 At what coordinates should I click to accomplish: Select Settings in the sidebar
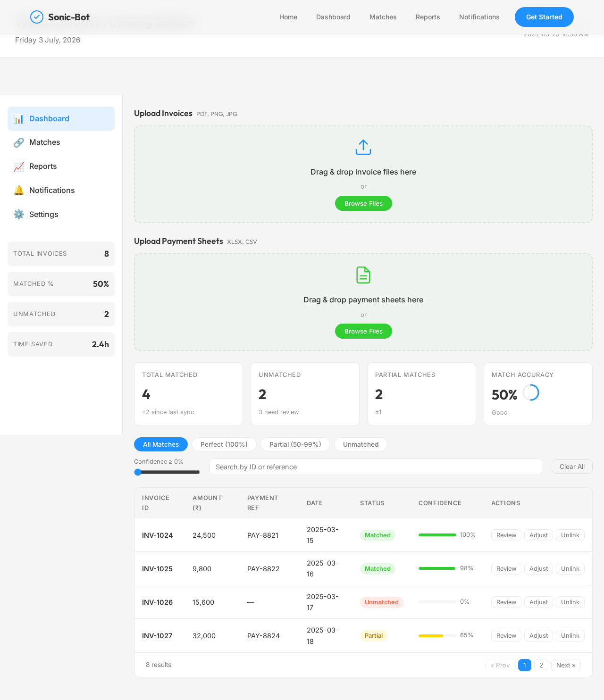click(61, 215)
